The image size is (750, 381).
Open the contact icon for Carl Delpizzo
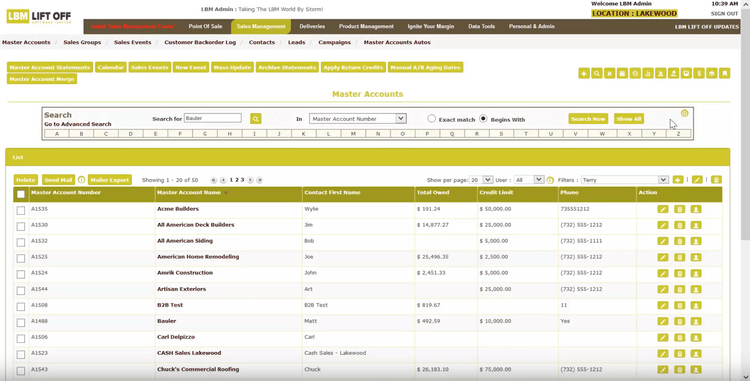(x=696, y=337)
